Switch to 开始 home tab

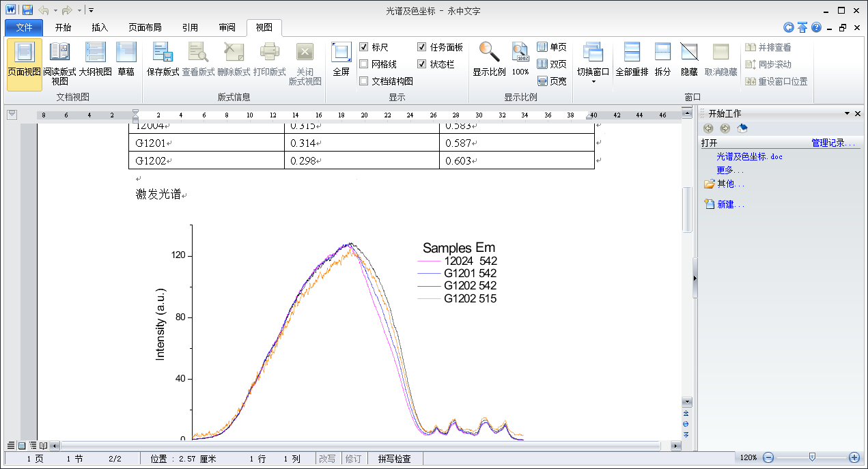click(63, 28)
